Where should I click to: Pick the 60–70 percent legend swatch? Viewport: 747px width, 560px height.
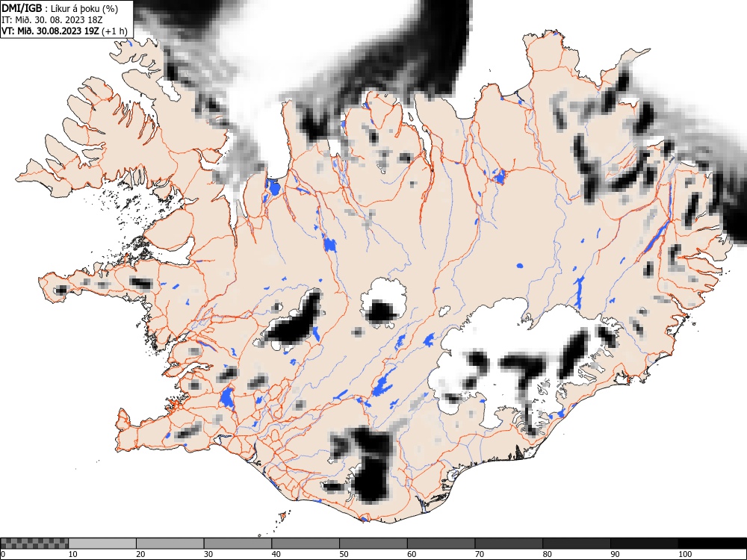click(441, 544)
